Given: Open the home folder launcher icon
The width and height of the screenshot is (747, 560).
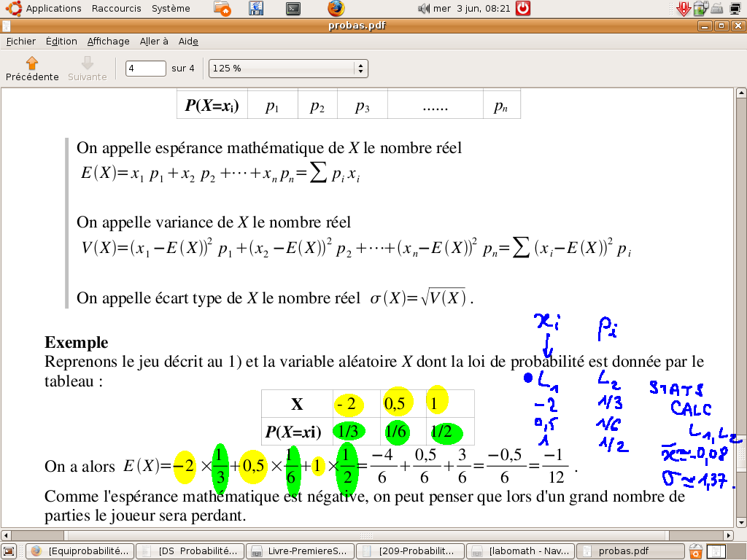Looking at the screenshot, I should 223,9.
